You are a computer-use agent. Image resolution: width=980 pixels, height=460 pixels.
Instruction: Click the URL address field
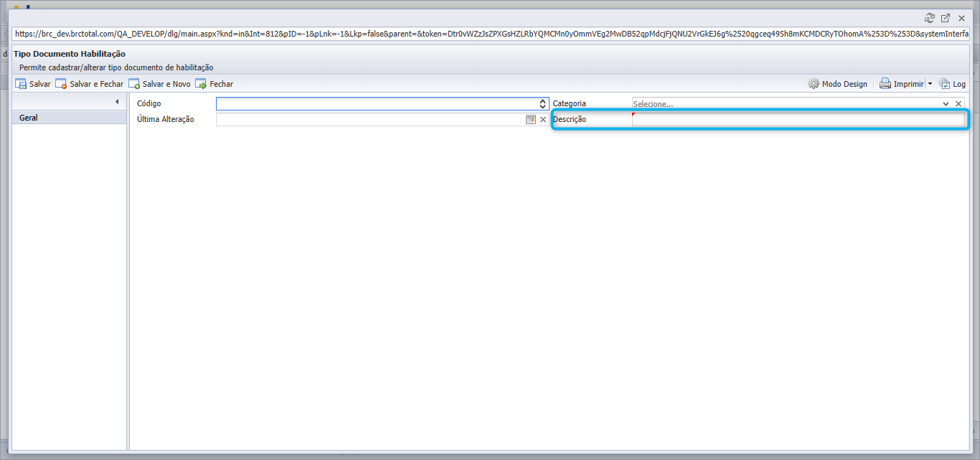[x=490, y=34]
